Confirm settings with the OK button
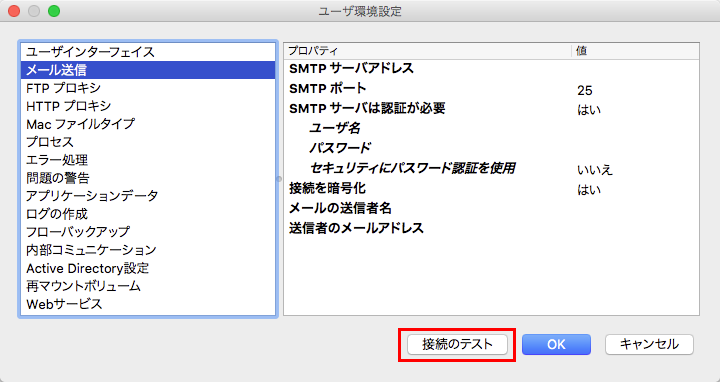The width and height of the screenshot is (720, 382). [x=556, y=344]
